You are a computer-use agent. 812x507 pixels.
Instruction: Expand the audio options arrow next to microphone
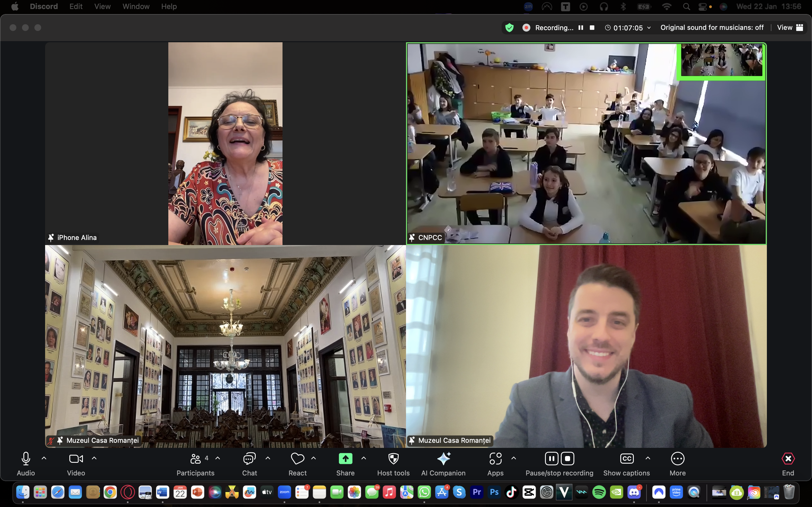pos(44,458)
